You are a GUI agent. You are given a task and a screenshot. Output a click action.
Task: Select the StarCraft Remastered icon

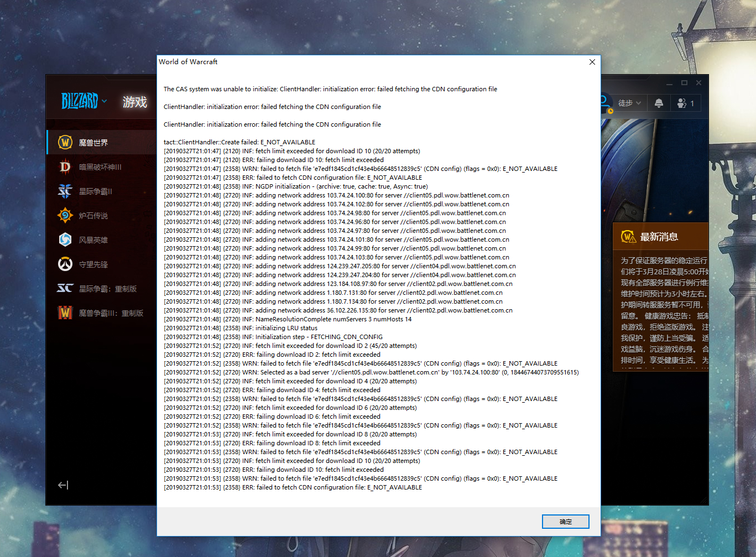tap(65, 288)
